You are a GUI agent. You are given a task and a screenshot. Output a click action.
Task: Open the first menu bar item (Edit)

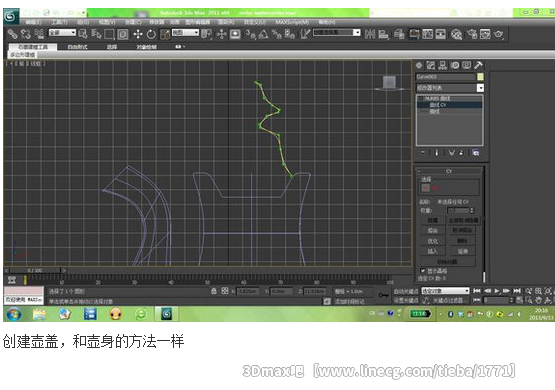click(33, 22)
